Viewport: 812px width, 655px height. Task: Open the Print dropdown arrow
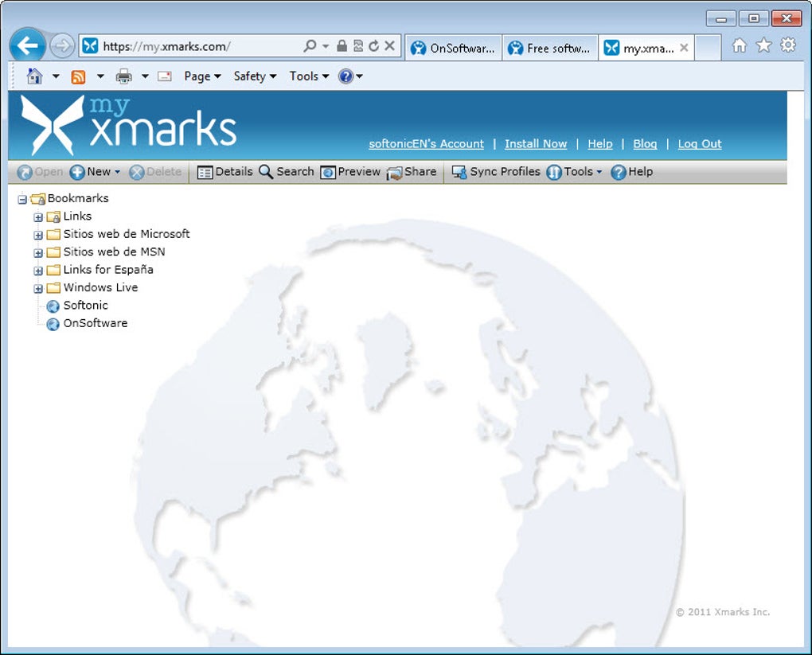tap(145, 76)
